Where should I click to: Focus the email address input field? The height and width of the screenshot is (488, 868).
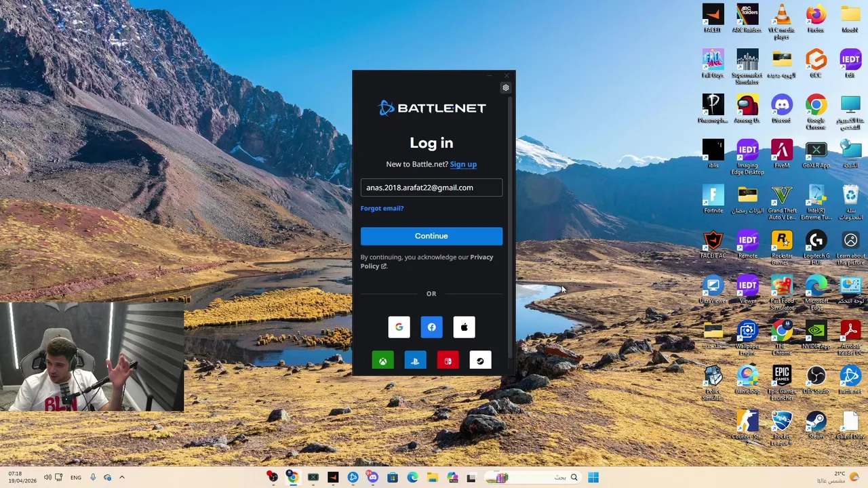click(431, 188)
